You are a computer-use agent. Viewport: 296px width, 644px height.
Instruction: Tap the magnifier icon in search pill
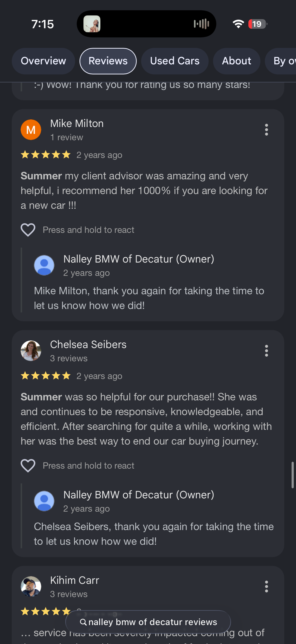(x=84, y=622)
